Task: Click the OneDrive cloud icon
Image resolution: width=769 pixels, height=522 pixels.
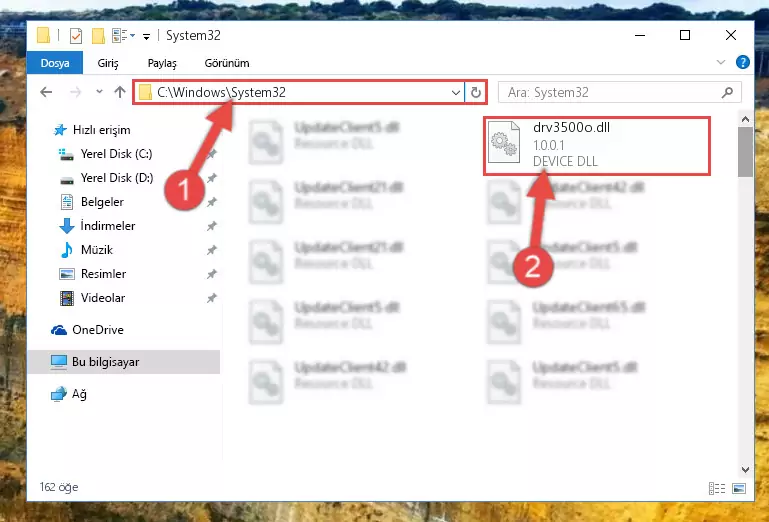Action: pos(59,330)
